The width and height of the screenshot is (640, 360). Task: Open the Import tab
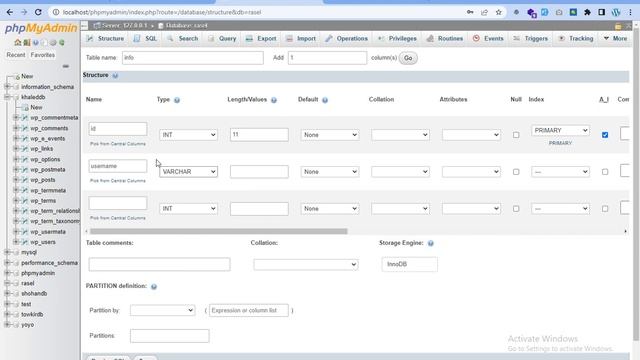coord(301,38)
